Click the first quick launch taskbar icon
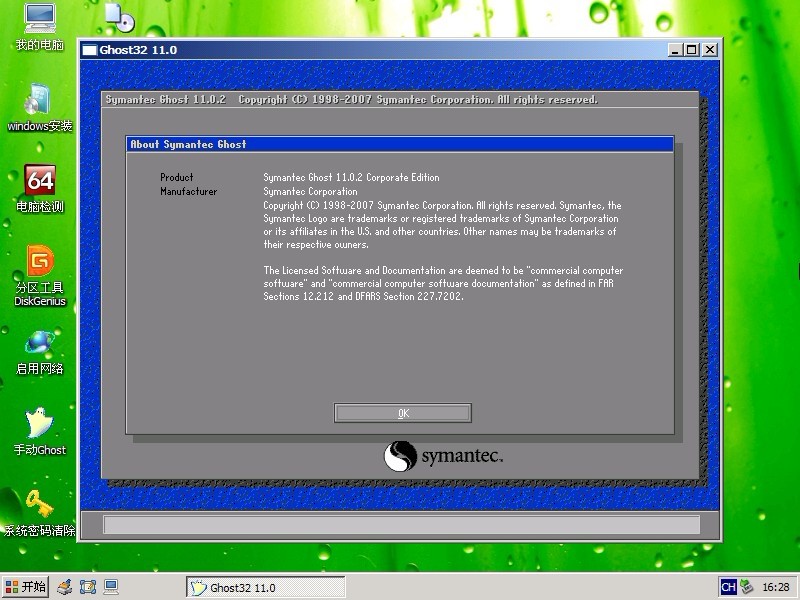The width and height of the screenshot is (800, 600). pos(65,587)
